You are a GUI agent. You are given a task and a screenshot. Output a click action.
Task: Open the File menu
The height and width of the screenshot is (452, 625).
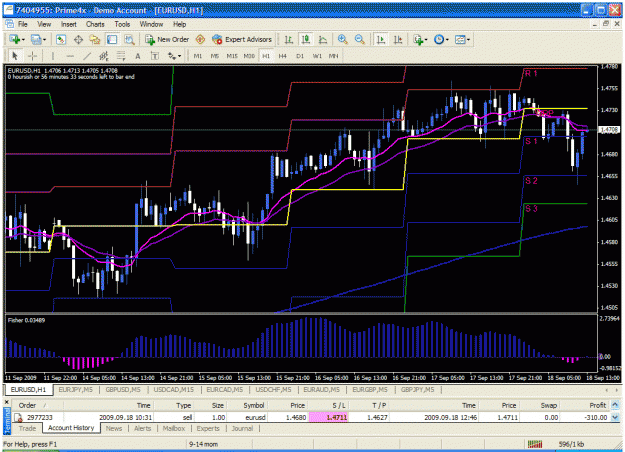coord(23,24)
